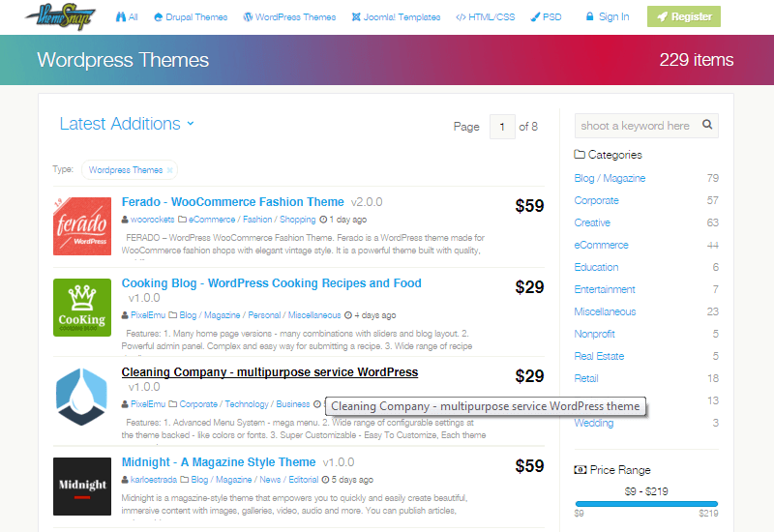Open Blog / Magazine / Personal / Miscellaneous link

259,315
